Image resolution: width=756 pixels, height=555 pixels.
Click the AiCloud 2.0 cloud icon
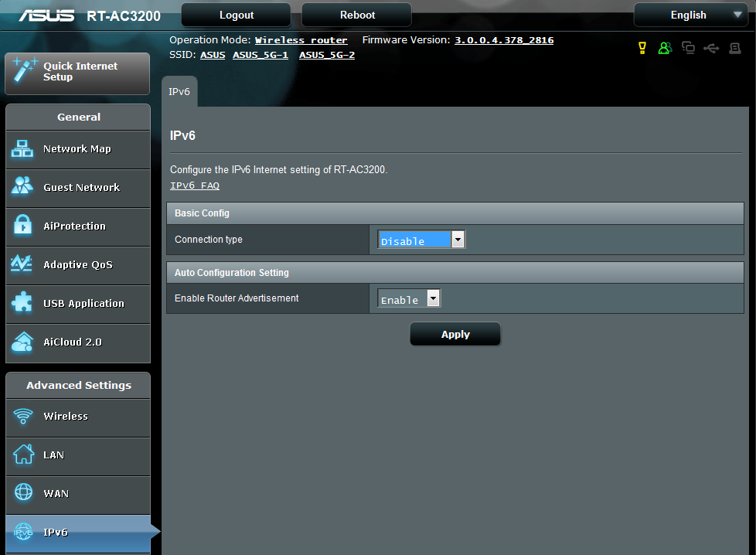click(22, 342)
